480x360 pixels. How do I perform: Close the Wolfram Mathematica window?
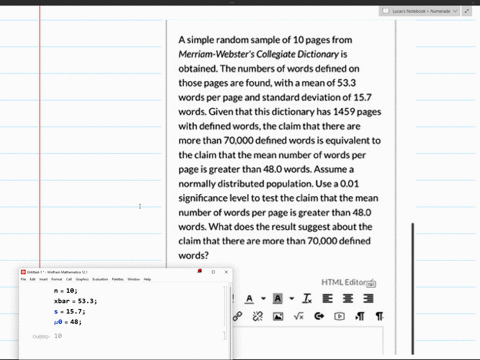click(226, 272)
